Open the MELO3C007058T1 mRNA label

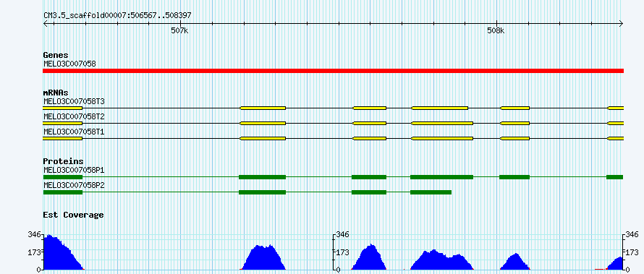pos(68,132)
